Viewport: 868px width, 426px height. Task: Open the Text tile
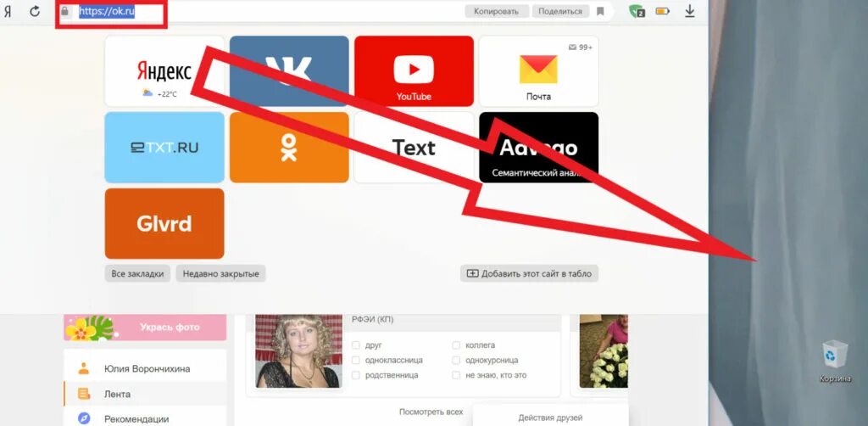(x=414, y=148)
